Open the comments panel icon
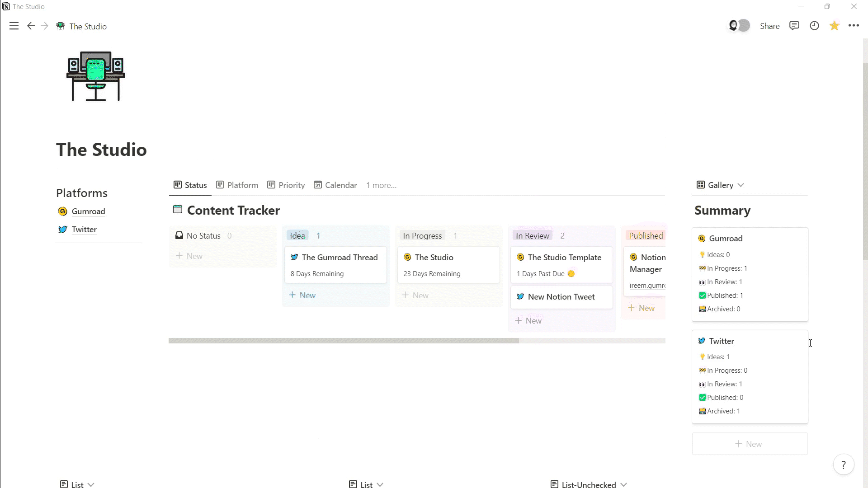 [x=794, y=26]
